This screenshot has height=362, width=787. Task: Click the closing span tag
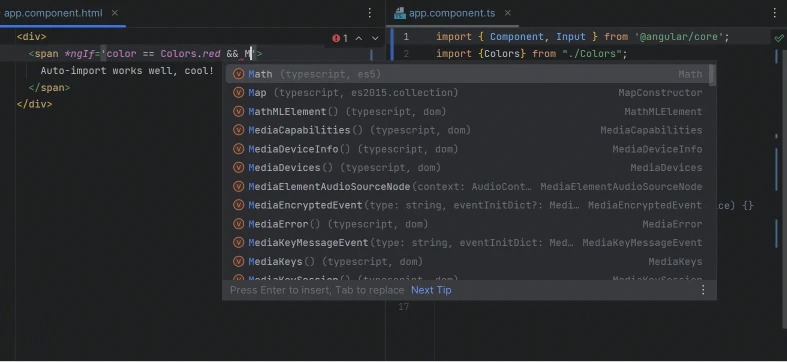coord(49,88)
